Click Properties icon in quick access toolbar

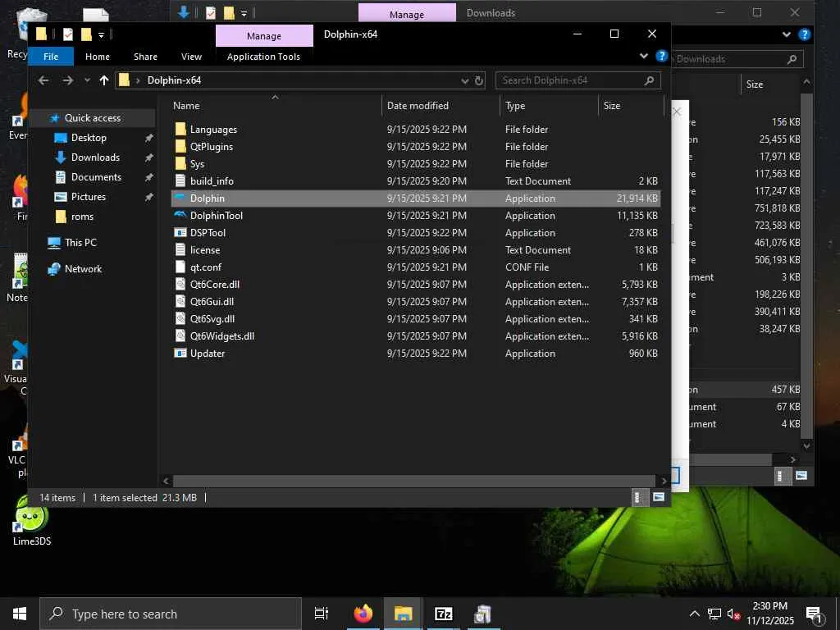[67, 34]
